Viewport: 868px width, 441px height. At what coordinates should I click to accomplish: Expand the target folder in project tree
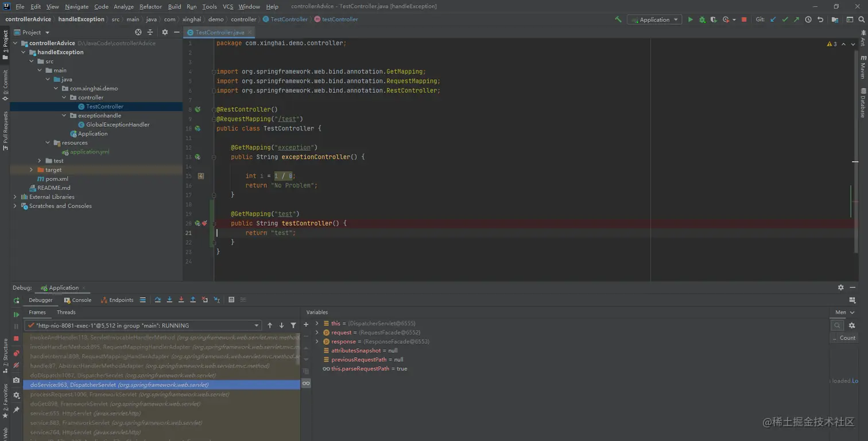pos(32,170)
